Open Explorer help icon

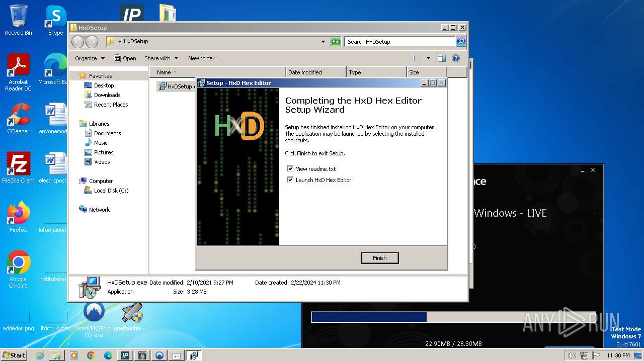tap(456, 58)
